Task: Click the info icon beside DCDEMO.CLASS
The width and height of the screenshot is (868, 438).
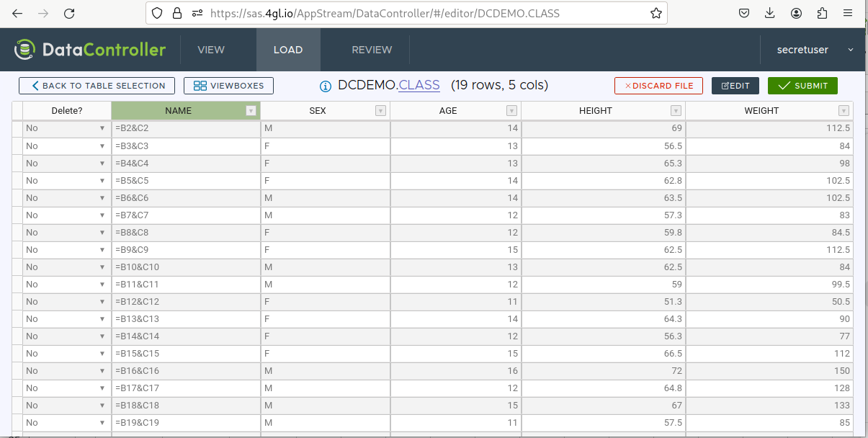Action: [x=326, y=86]
